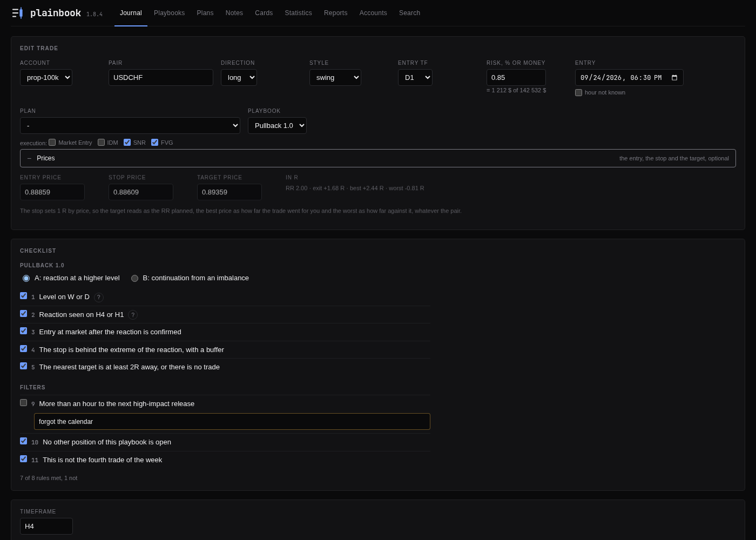
Task: Click the Target Price field 0.89359
Action: pos(230,192)
